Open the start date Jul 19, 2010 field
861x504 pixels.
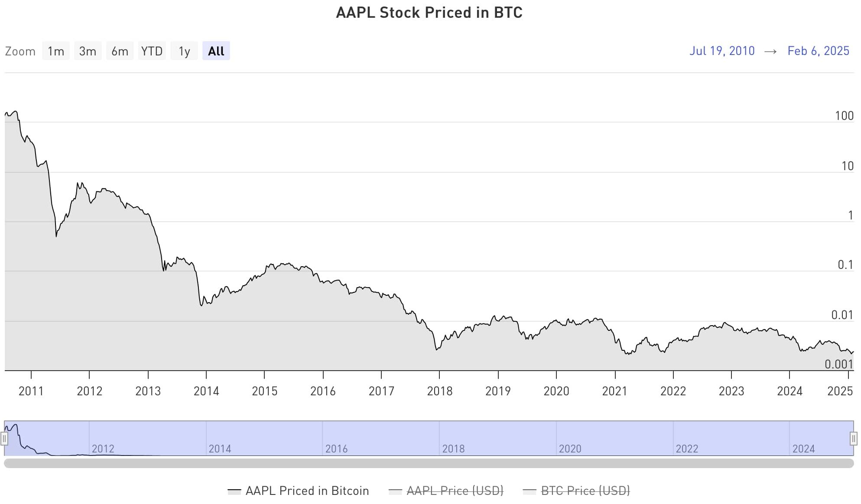click(x=722, y=51)
